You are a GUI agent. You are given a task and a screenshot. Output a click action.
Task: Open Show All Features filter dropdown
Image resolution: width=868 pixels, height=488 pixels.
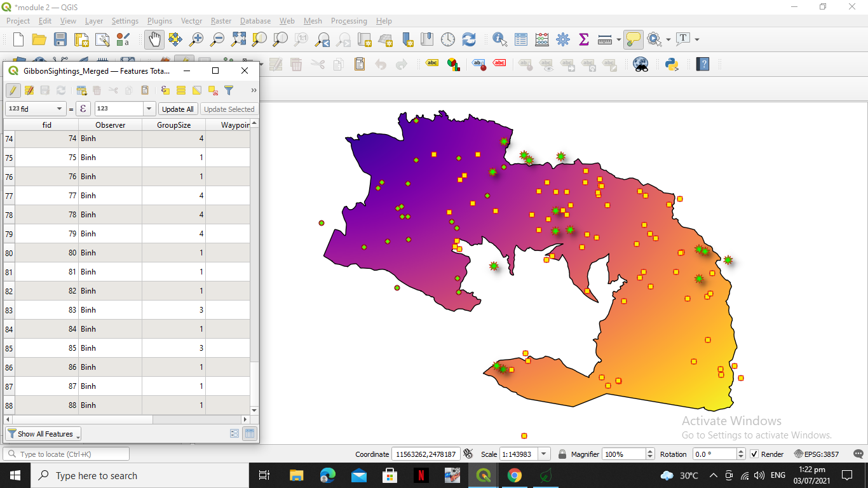[44, 434]
